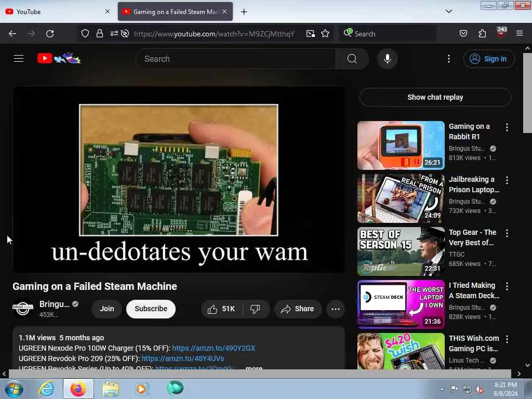Click the Firefox address bar URL
The height and width of the screenshot is (399, 532).
(x=214, y=34)
